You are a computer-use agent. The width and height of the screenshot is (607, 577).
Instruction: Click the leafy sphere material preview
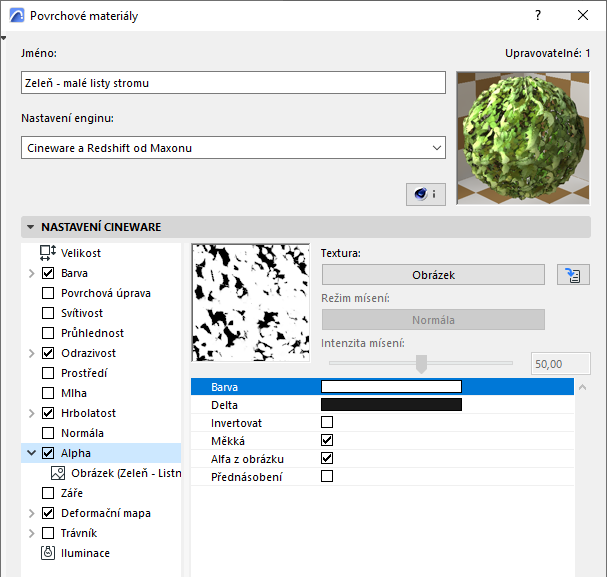(523, 138)
